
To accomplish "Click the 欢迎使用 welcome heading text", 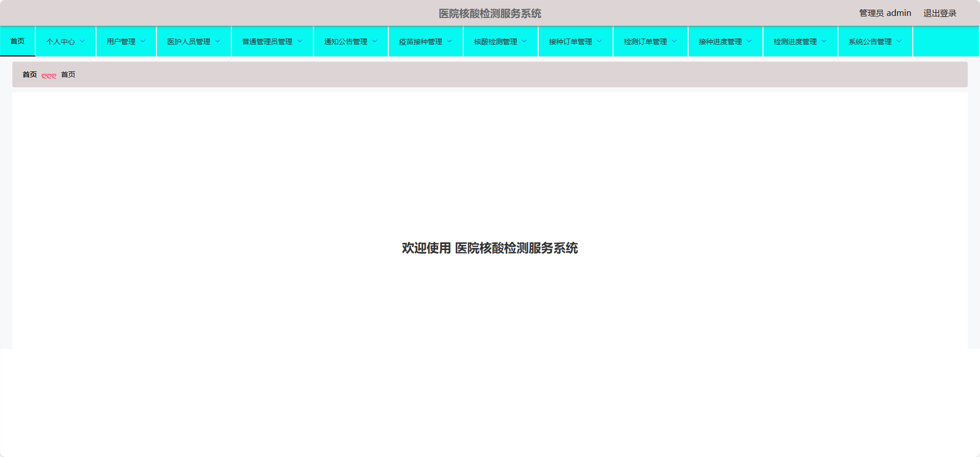I will coord(490,248).
